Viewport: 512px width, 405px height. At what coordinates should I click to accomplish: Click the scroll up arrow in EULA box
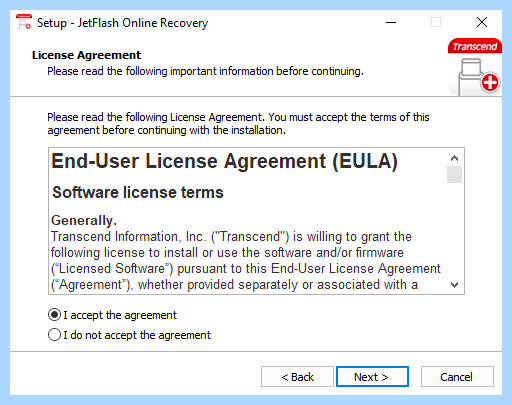[454, 158]
